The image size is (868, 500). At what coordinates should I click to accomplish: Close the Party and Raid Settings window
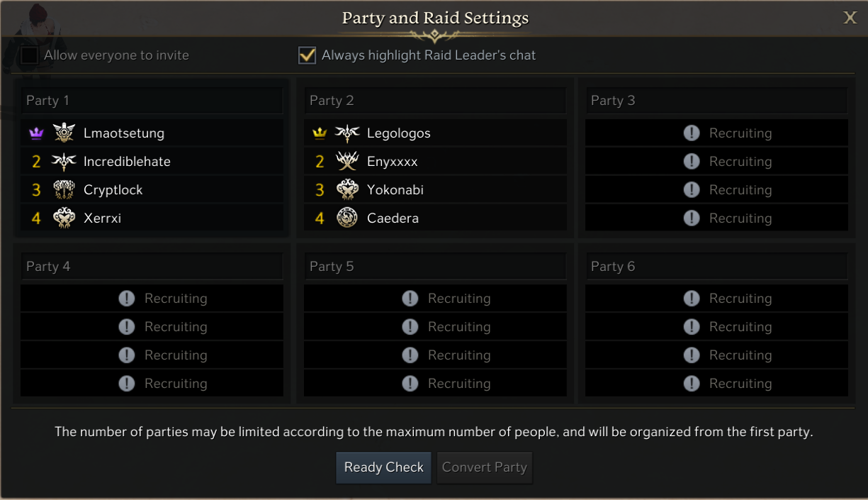pyautogui.click(x=850, y=18)
